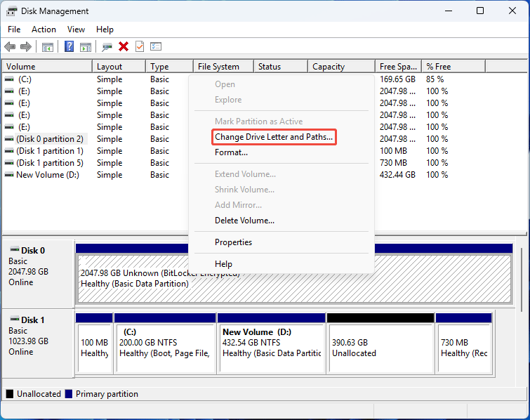Click the 85 % free cell
The height and width of the screenshot is (420, 530).
(435, 79)
